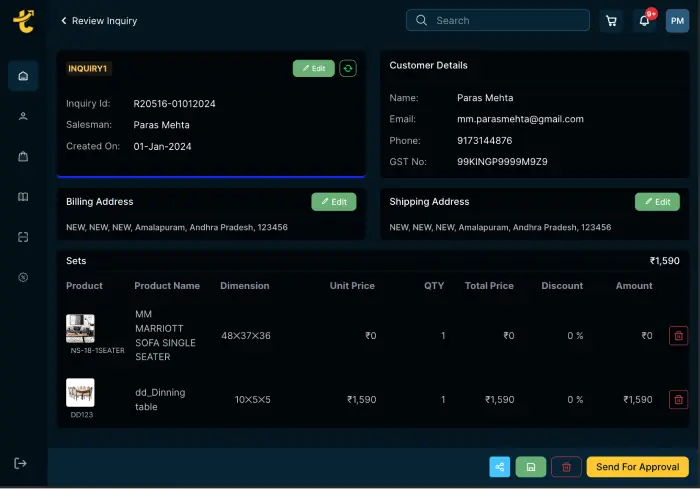Open the catalog book sidebar icon

[23, 196]
